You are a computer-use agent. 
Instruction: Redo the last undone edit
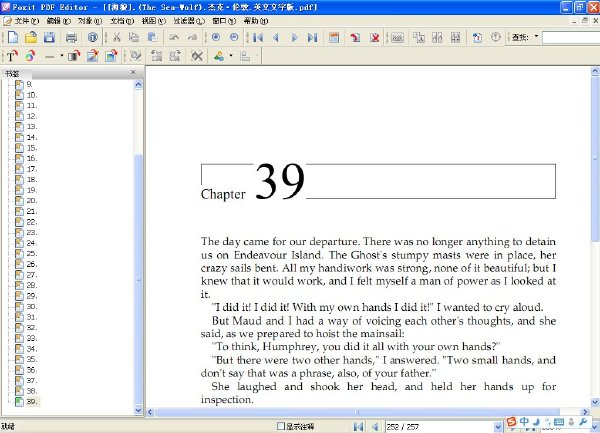[x=192, y=37]
